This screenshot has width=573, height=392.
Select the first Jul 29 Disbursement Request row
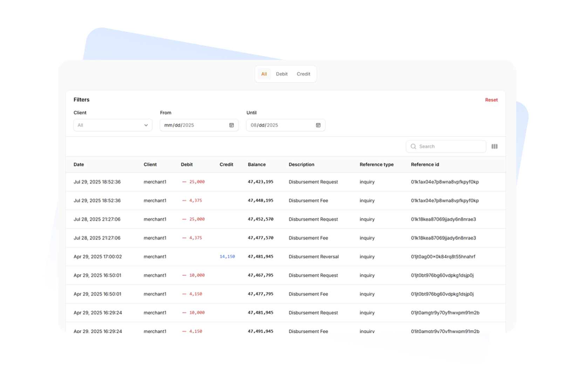313,182
